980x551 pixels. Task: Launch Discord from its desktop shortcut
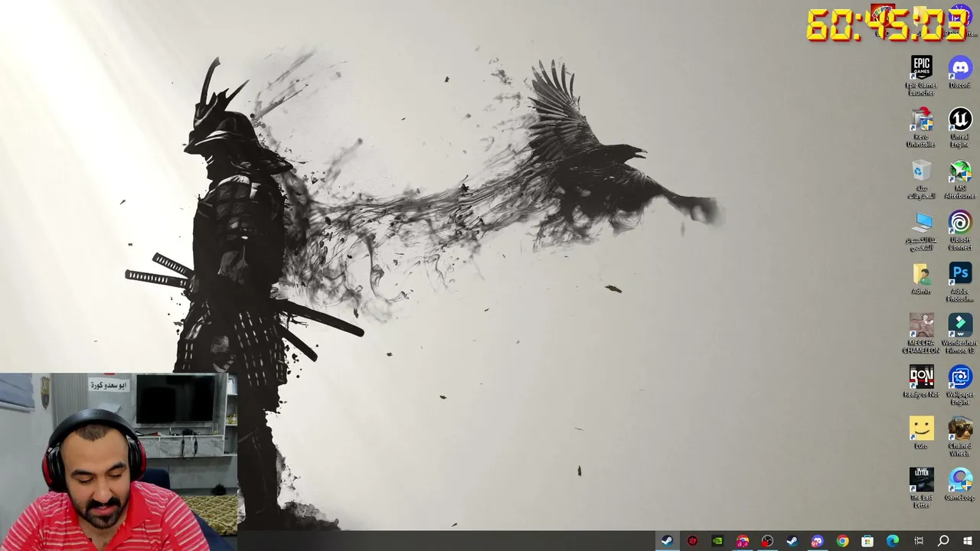point(960,72)
